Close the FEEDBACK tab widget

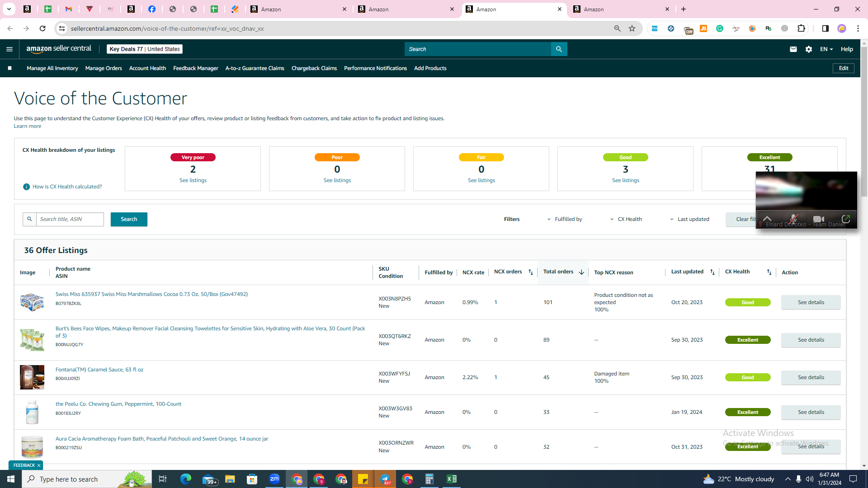[39, 465]
